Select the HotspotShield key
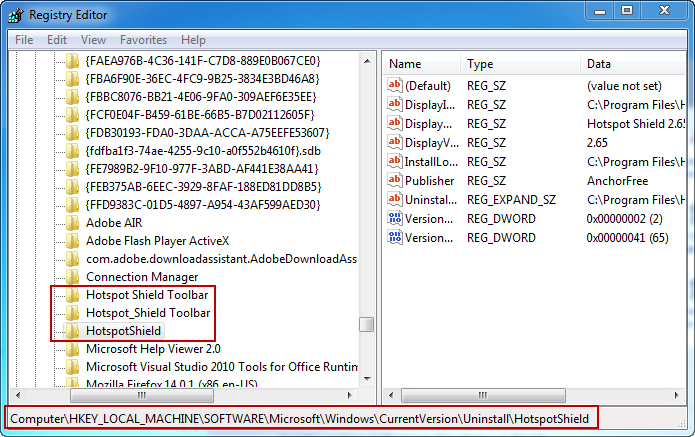Image resolution: width=695 pixels, height=437 pixels. pos(123,331)
